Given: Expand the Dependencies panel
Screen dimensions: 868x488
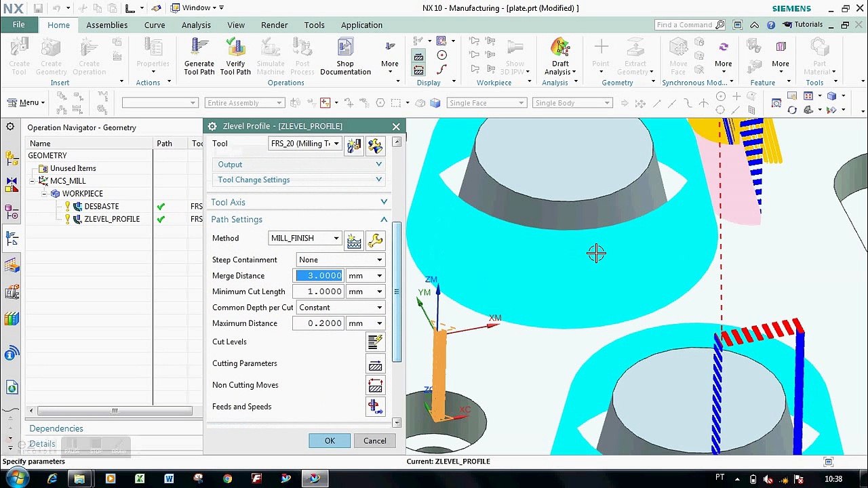Looking at the screenshot, I should pos(56,428).
